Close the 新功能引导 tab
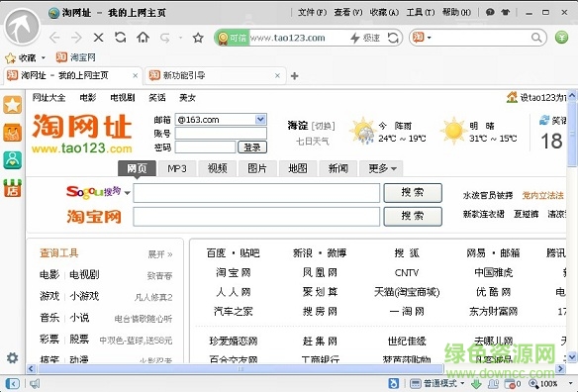Screen dimensions: 578x392 pyautogui.click(x=277, y=75)
